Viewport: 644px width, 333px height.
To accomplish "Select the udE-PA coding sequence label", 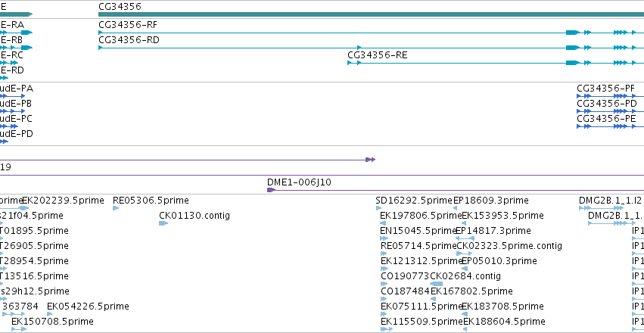I will (17, 89).
